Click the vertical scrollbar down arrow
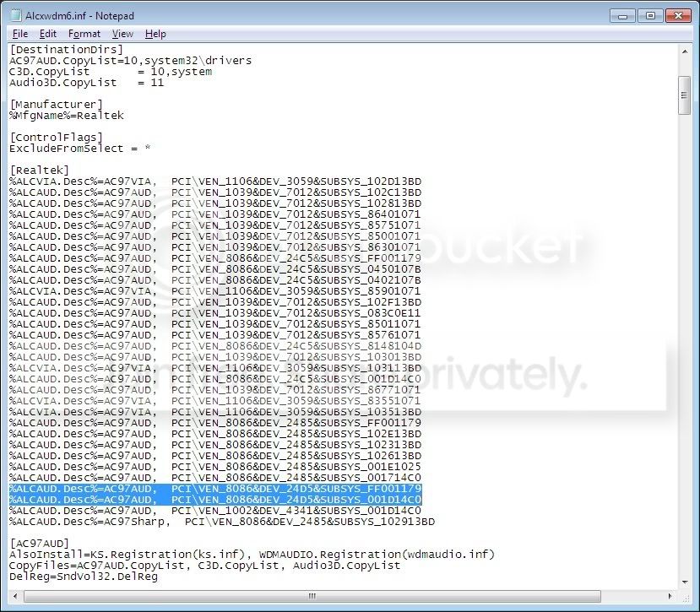The image size is (700, 612). (x=684, y=582)
